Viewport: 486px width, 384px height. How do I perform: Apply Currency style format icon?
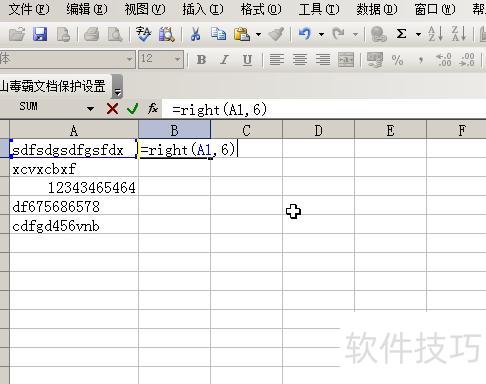coord(375,60)
